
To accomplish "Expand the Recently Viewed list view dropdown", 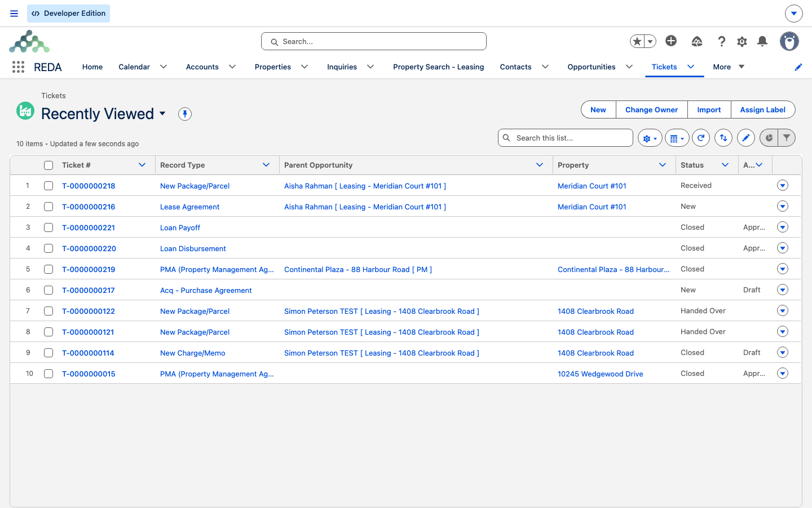I will [162, 113].
